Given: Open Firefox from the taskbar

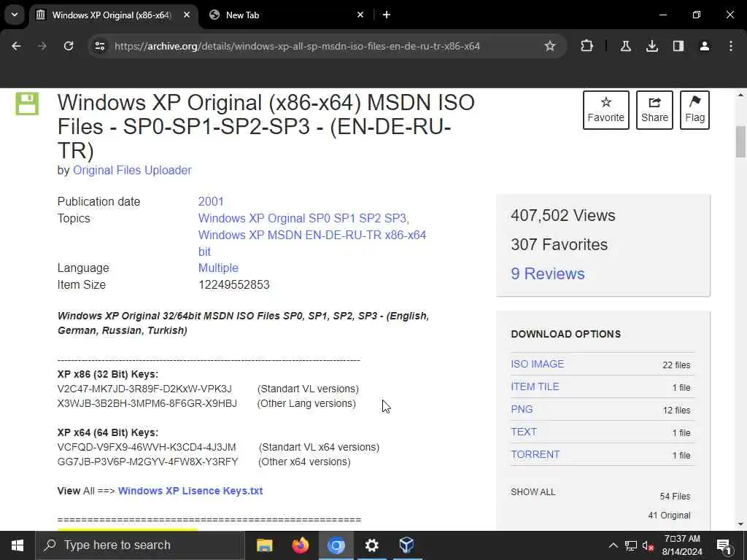Looking at the screenshot, I should [x=300, y=545].
